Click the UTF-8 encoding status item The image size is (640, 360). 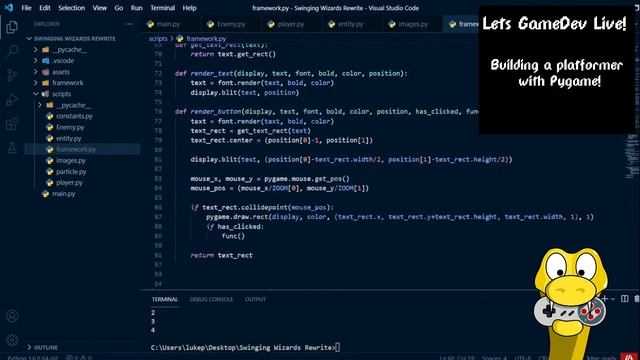click(x=522, y=358)
